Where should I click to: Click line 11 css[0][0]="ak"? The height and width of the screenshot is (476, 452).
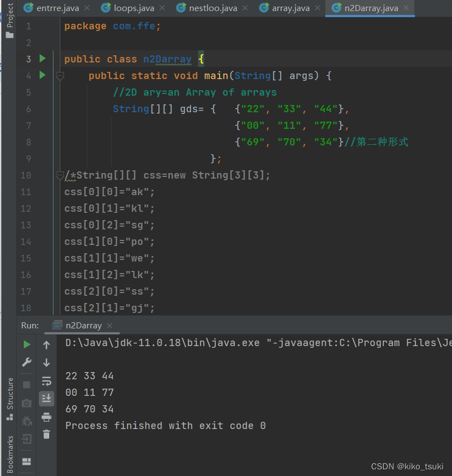click(x=110, y=192)
